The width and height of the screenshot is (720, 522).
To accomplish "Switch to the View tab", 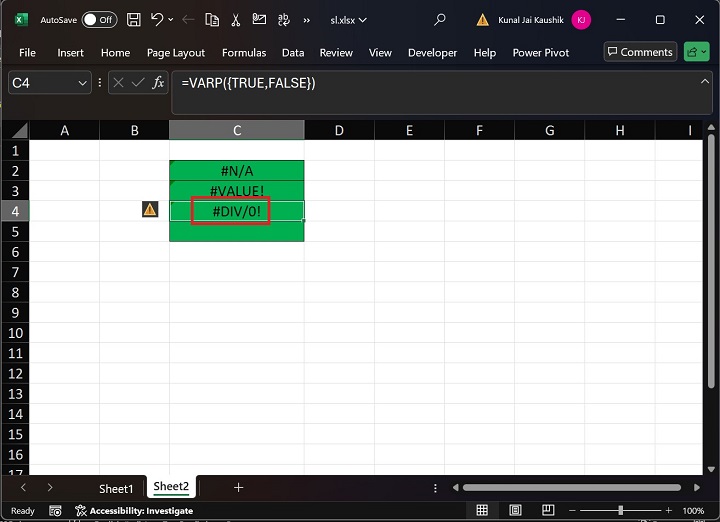I will click(x=380, y=53).
